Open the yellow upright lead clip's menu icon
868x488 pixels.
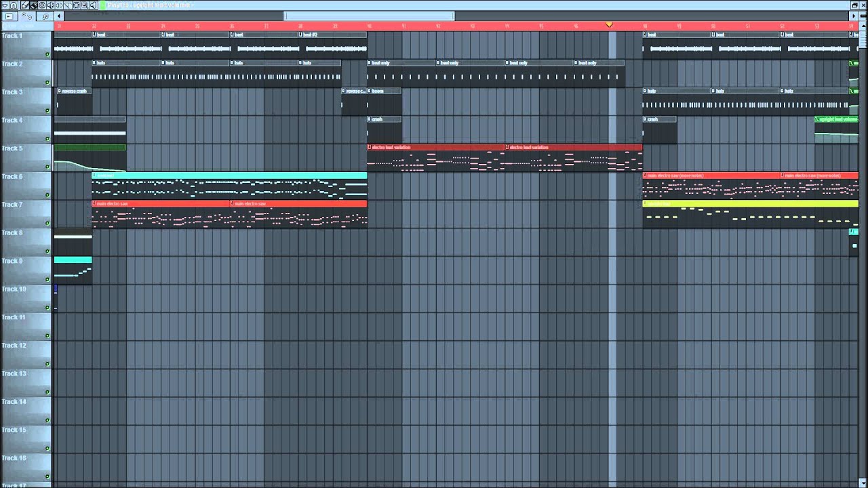click(x=646, y=203)
